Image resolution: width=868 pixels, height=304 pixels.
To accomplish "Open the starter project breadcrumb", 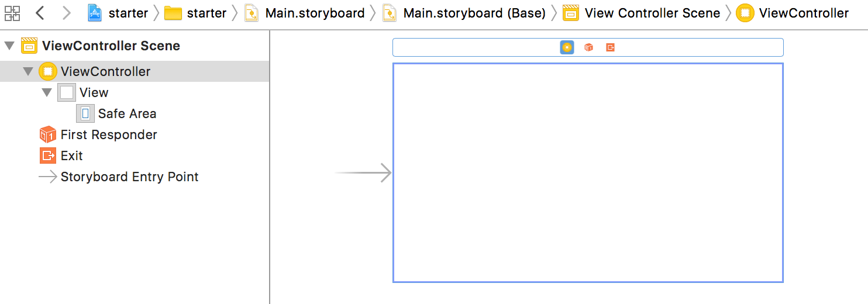I will [119, 13].
